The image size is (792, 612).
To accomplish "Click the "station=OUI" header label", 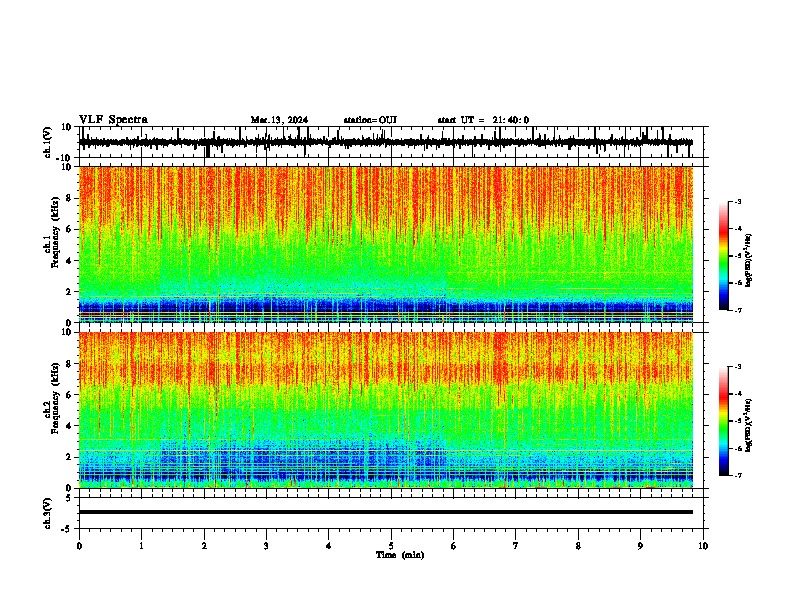I will point(370,120).
